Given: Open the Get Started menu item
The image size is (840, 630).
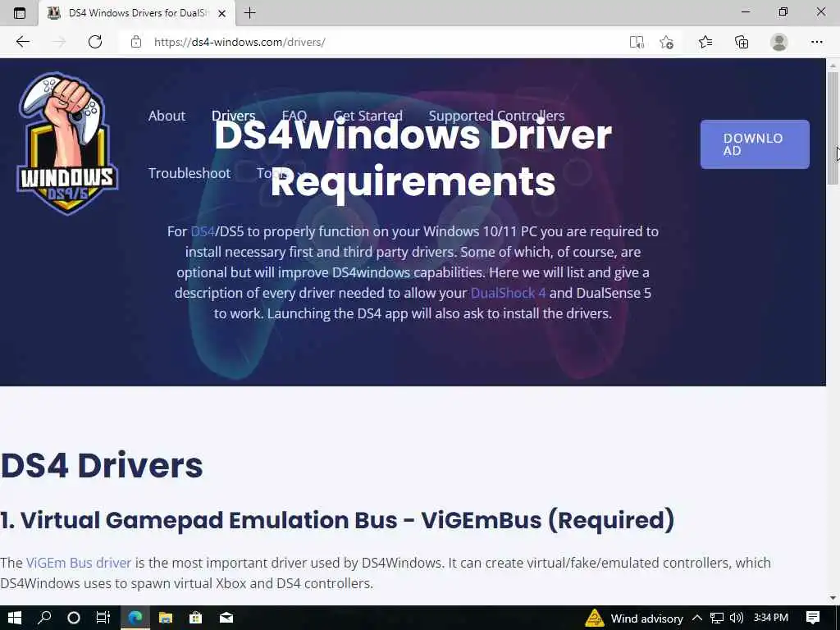Looking at the screenshot, I should (367, 116).
